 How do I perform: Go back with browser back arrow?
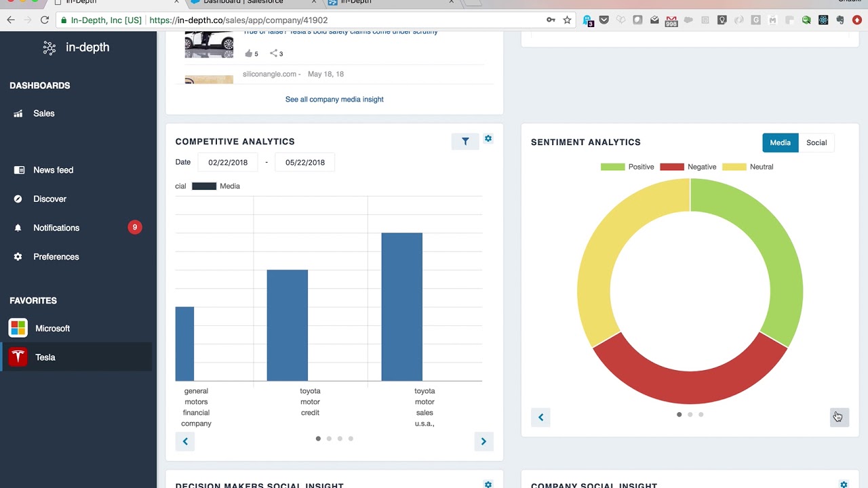coord(11,20)
